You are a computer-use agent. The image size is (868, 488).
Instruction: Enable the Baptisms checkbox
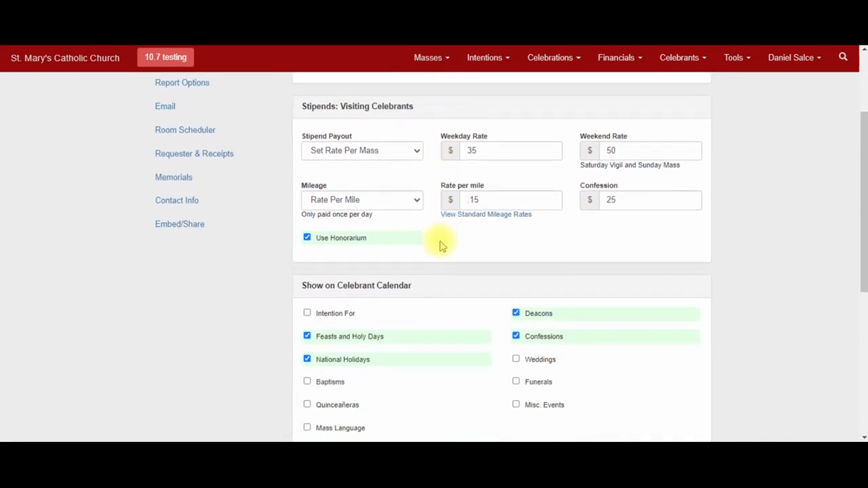[x=307, y=381]
